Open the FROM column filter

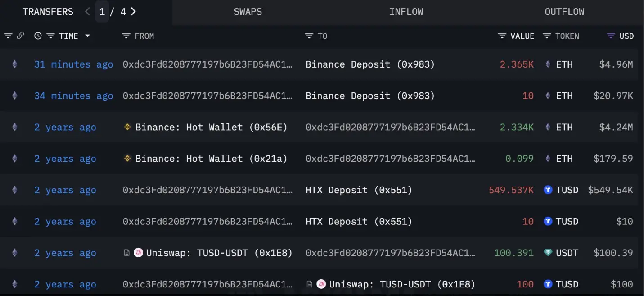click(126, 36)
